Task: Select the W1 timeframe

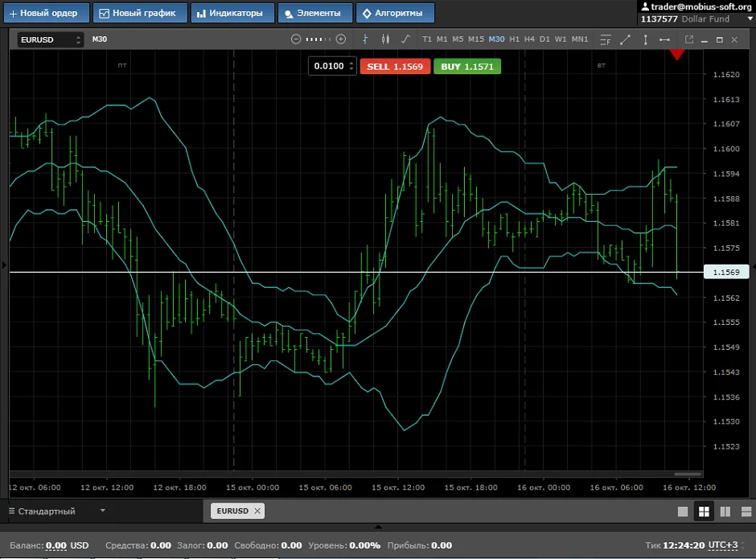Action: click(561, 39)
